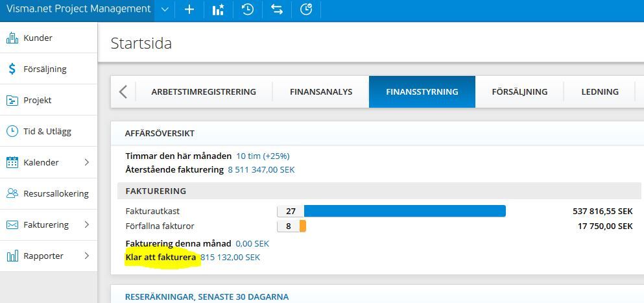
Task: Open the Återstående fakturering 8 511 347,00 SEK link
Action: tap(261, 170)
